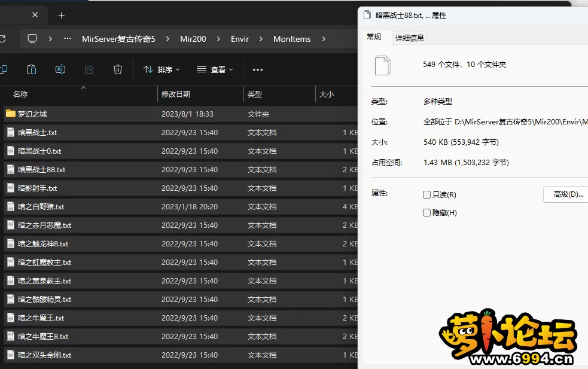
Task: Enable the 只读(R) read-only checkbox
Action: pos(426,194)
